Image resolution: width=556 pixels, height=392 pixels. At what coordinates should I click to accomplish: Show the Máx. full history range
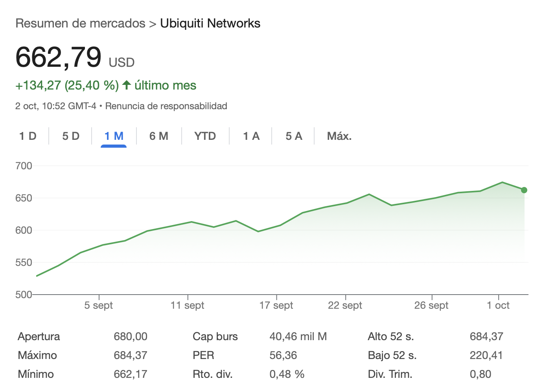tap(339, 136)
